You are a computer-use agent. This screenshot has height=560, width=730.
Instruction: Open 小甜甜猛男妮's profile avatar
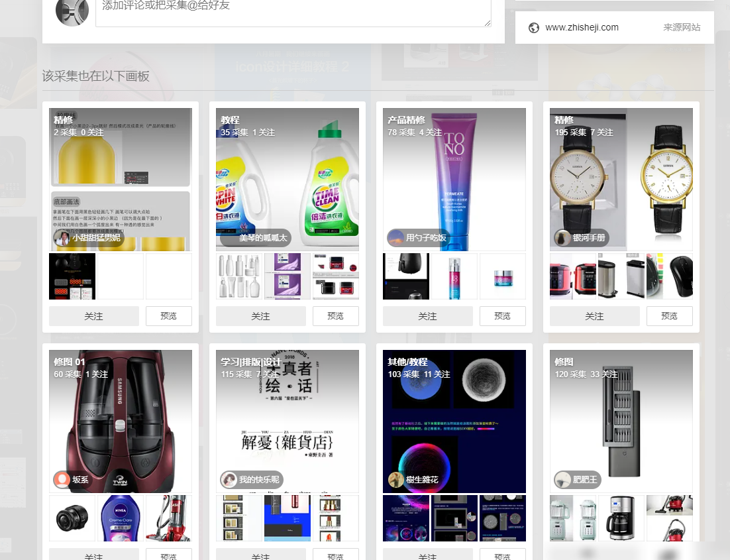pos(62,238)
